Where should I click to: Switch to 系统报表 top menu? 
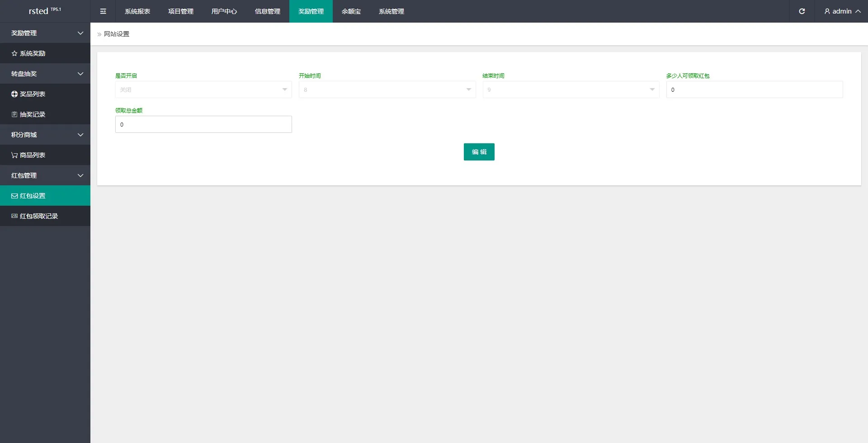pos(137,11)
